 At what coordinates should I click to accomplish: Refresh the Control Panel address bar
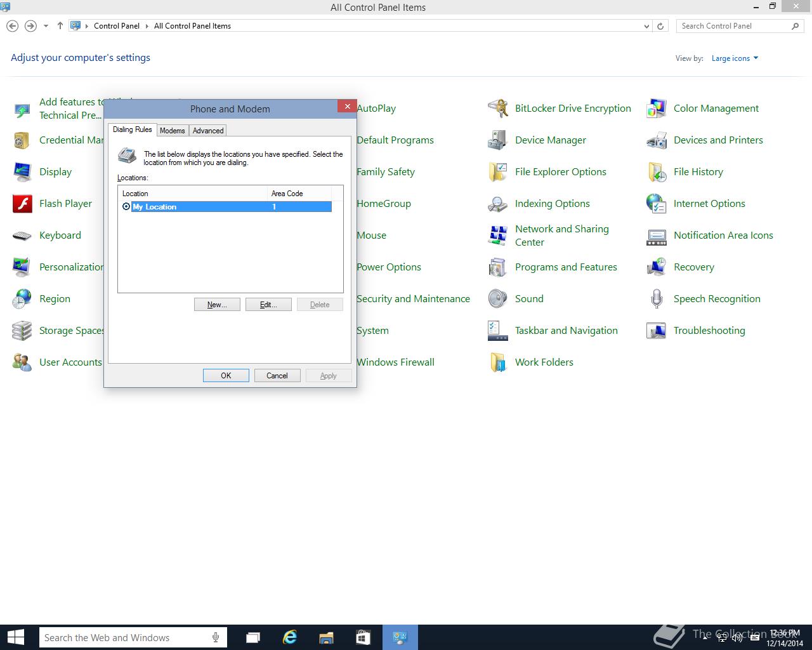660,26
